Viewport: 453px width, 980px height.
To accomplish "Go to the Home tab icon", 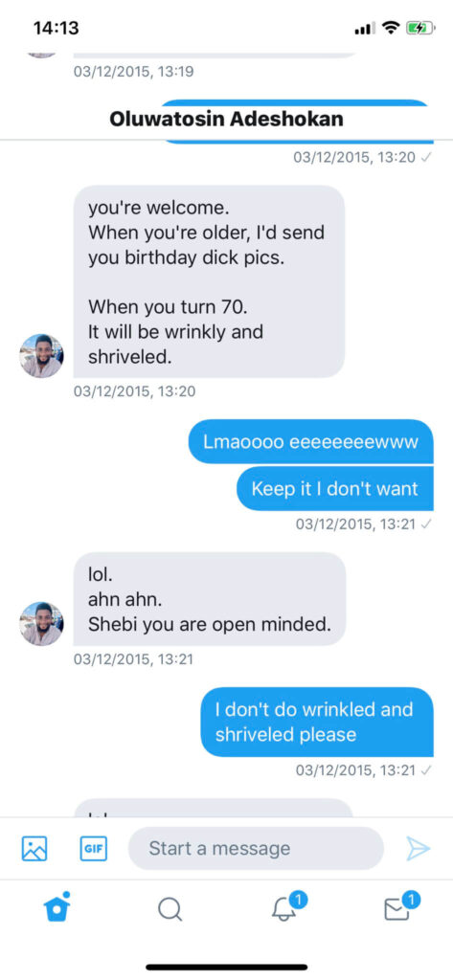I will point(57,907).
